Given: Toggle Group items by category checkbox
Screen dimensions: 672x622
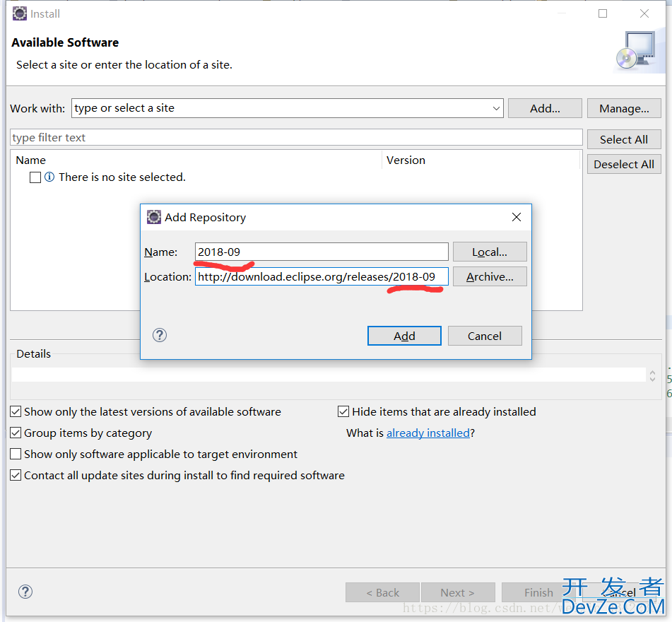Looking at the screenshot, I should [x=16, y=433].
